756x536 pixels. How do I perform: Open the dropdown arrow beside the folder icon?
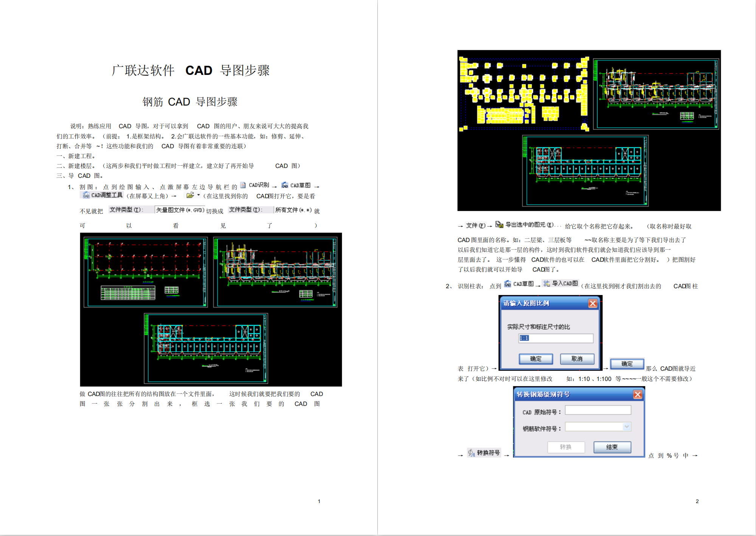coord(199,195)
